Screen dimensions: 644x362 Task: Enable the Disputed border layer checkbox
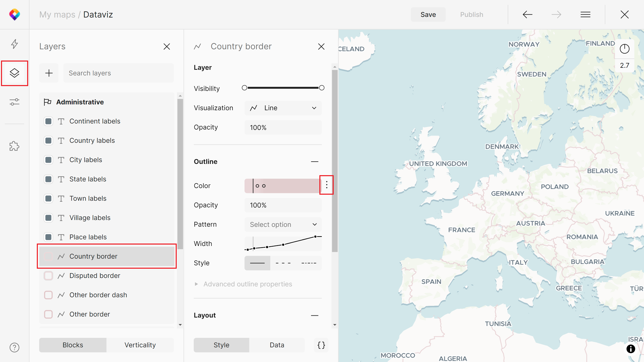[48, 276]
